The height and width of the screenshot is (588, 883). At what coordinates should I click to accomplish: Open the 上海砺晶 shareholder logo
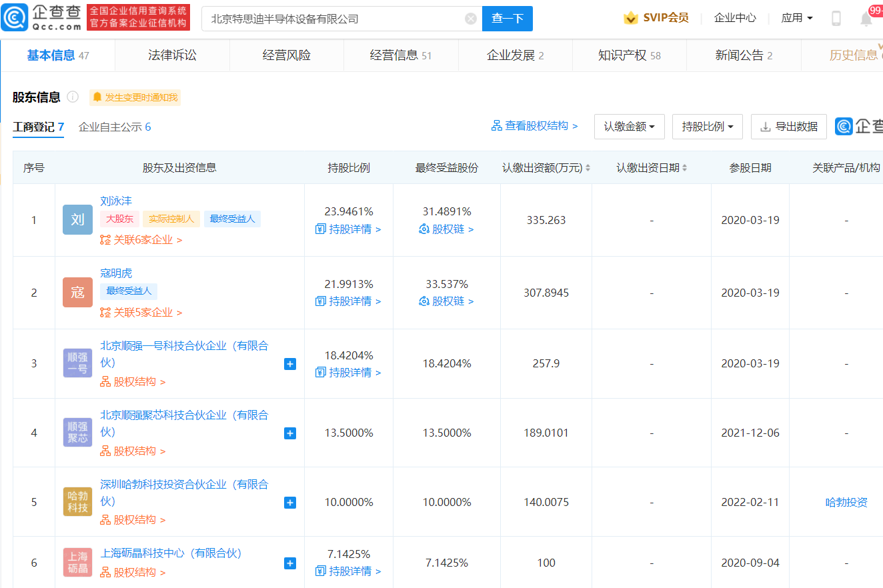click(x=77, y=563)
